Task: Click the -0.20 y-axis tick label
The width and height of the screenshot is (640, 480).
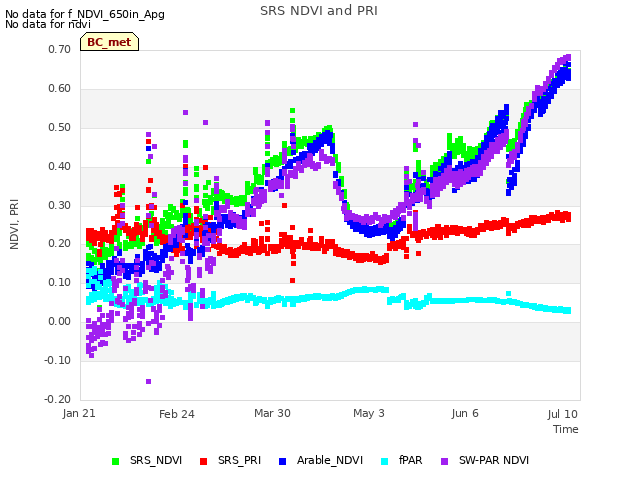Action: pos(58,399)
